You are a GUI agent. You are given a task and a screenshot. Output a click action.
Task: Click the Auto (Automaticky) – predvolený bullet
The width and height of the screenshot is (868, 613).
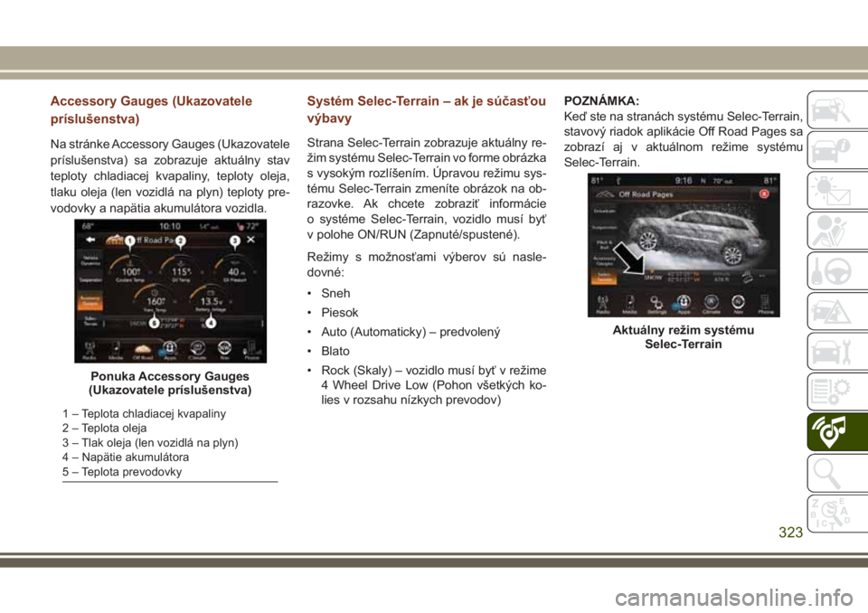(x=410, y=332)
